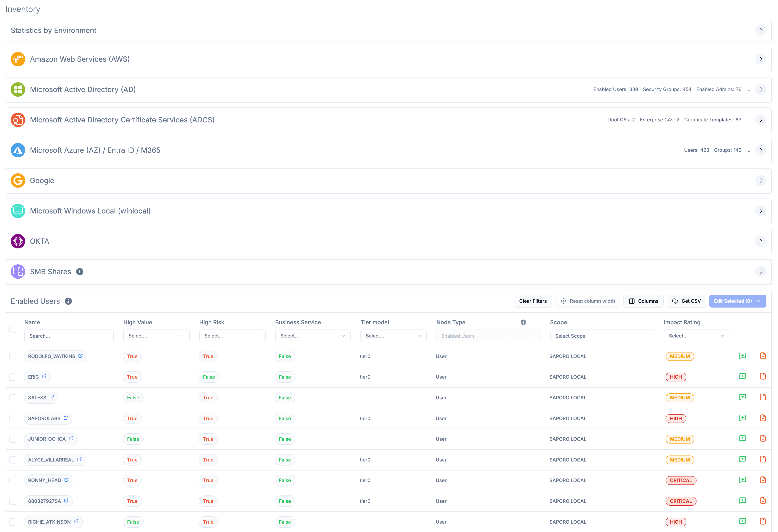Check the JUNIOR_OCHOA row checkbox
Image resolution: width=778 pixels, height=532 pixels.
pos(13,439)
